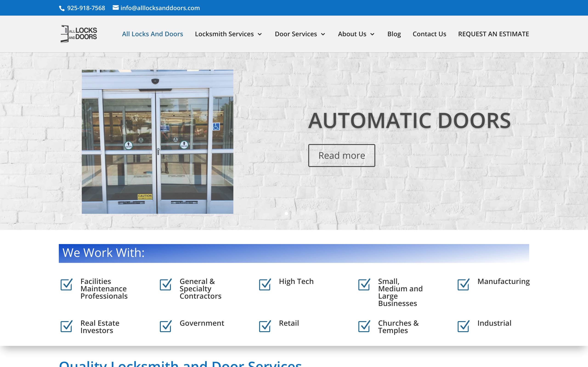Open the Blog menu item
The height and width of the screenshot is (367, 588).
pos(394,34)
